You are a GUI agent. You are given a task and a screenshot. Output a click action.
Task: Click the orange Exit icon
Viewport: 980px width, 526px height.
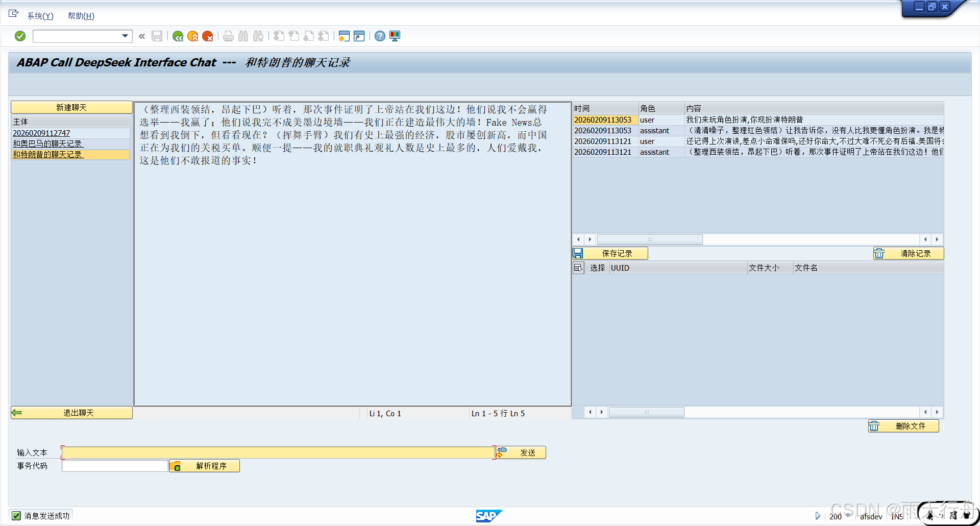(192, 36)
